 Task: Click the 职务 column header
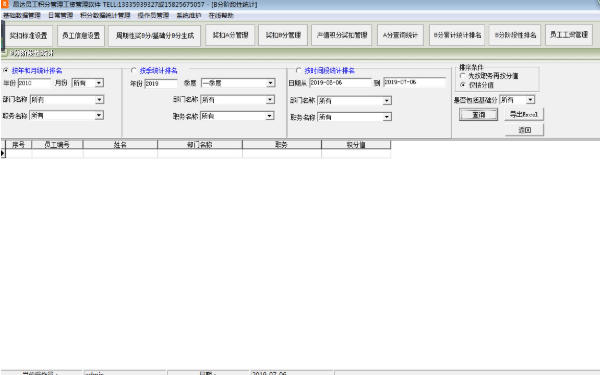282,145
